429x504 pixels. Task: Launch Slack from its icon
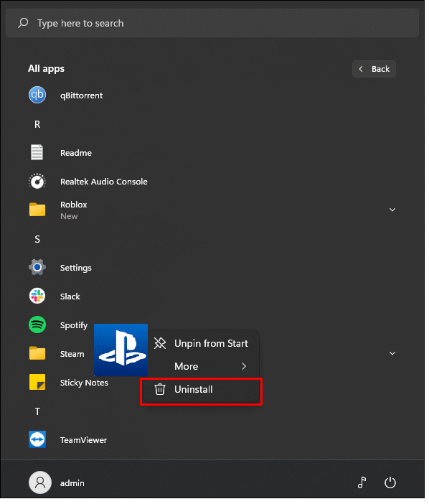[37, 297]
